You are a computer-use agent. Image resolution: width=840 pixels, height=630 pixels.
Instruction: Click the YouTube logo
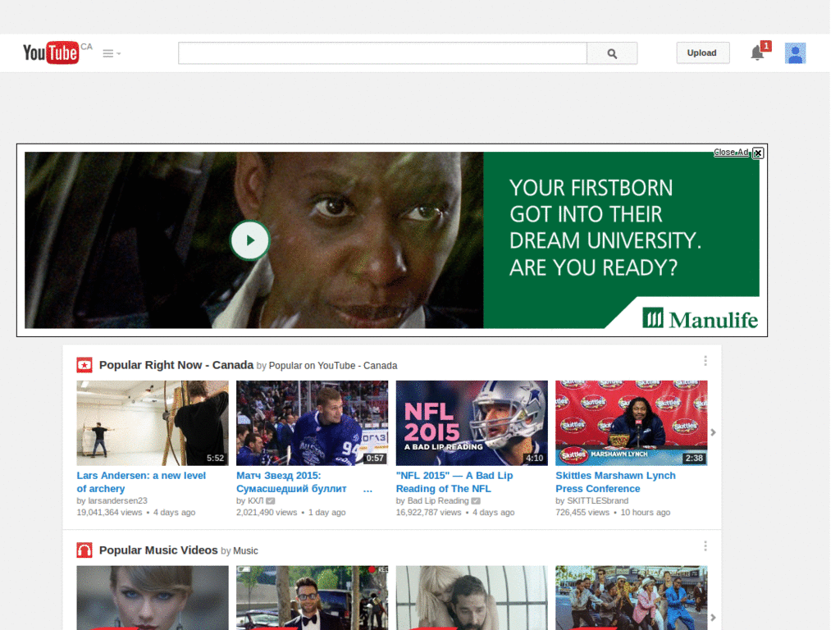click(x=51, y=53)
